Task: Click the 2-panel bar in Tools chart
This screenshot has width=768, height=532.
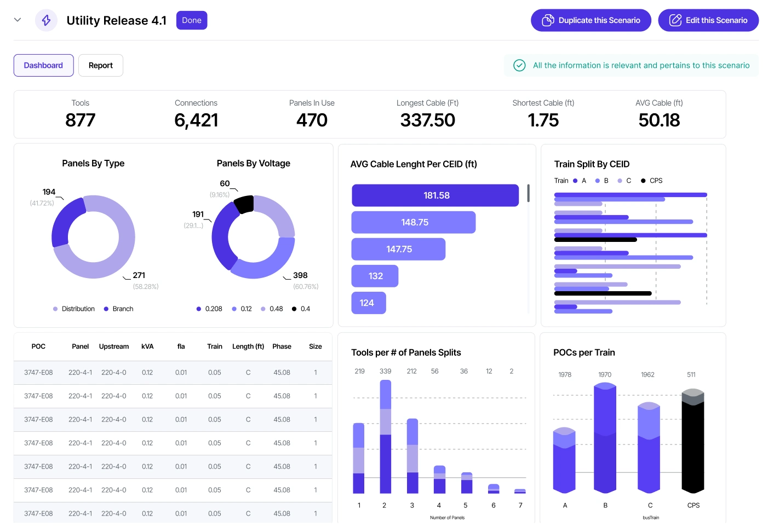Action: point(386,437)
